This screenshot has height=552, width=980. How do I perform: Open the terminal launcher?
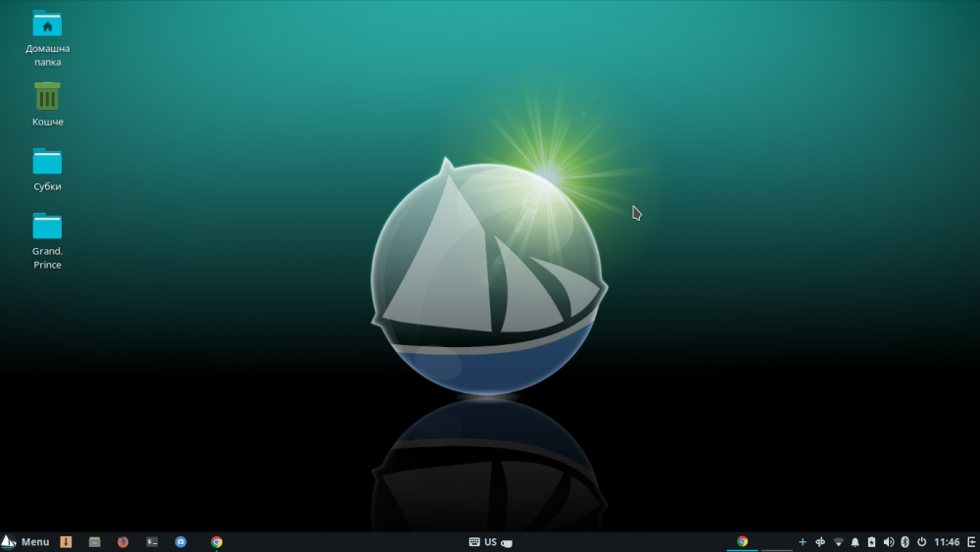pyautogui.click(x=152, y=542)
